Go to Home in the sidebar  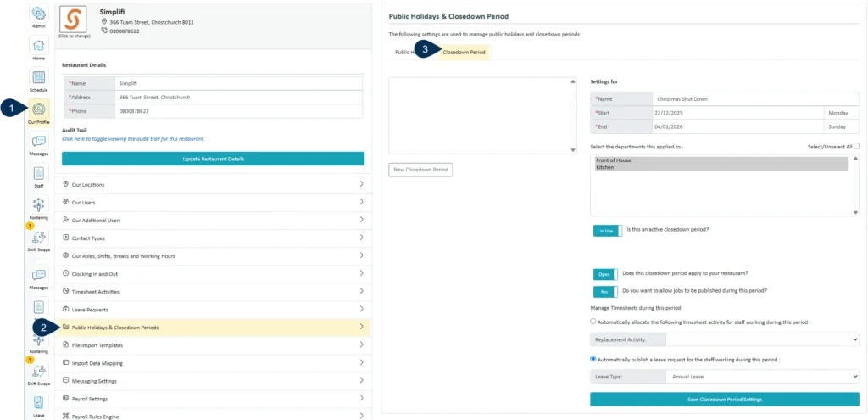39,46
